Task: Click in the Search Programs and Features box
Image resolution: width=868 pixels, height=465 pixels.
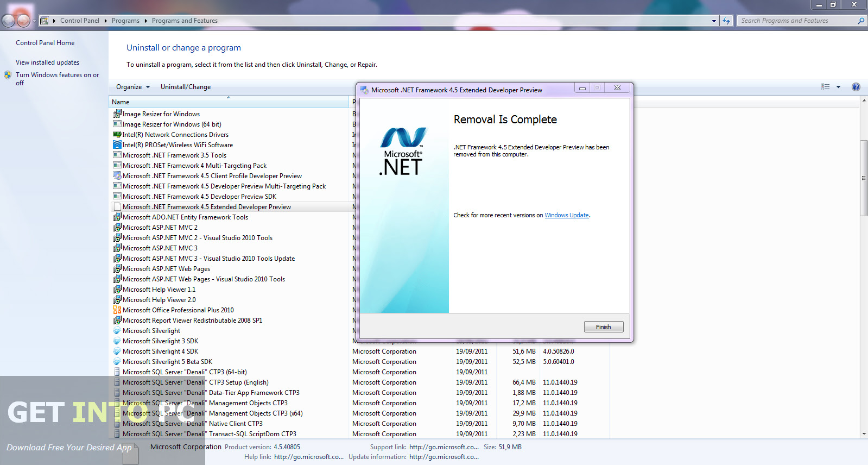Action: coord(796,21)
